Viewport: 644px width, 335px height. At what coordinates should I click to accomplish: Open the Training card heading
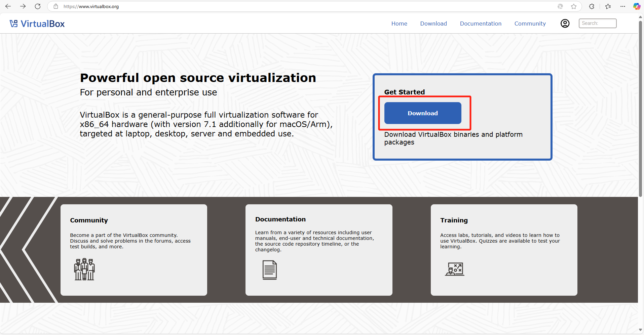454,220
